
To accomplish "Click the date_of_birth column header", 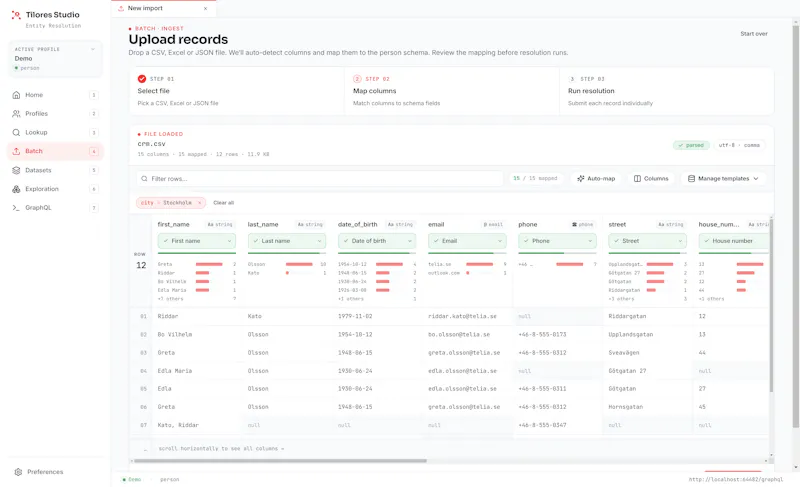I will pos(357,224).
